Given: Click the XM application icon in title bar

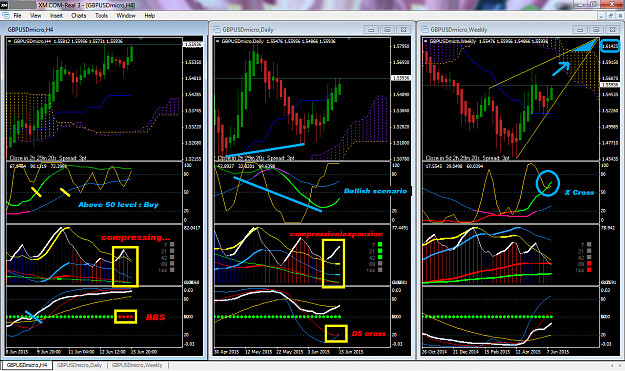Looking at the screenshot, I should 4,5.
